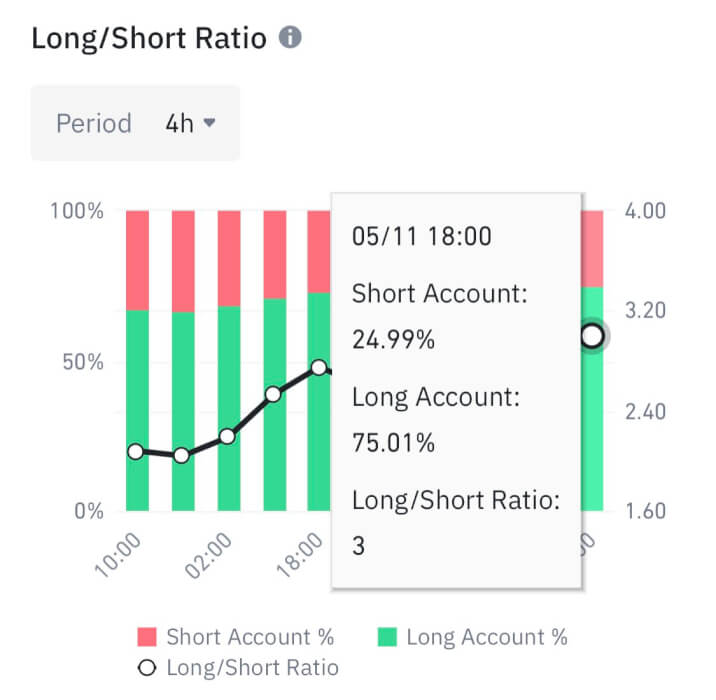
Task: Click the red segment of first bar
Action: pyautogui.click(x=137, y=260)
